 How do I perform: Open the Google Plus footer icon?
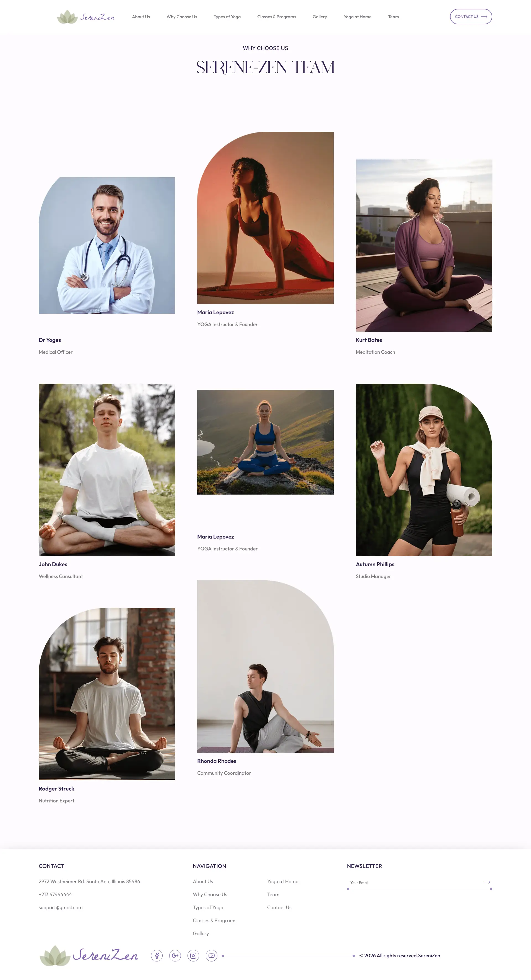coord(175,955)
